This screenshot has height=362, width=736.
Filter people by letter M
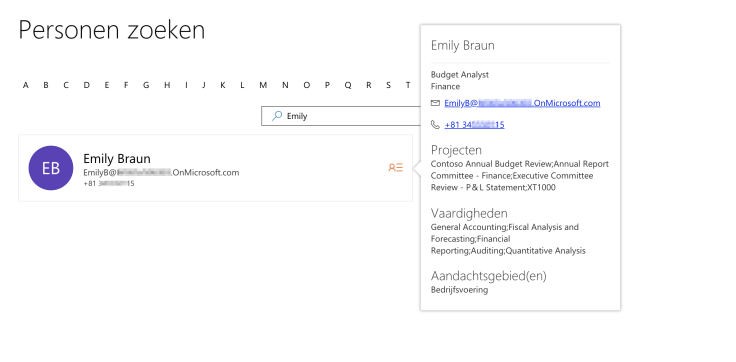click(263, 85)
